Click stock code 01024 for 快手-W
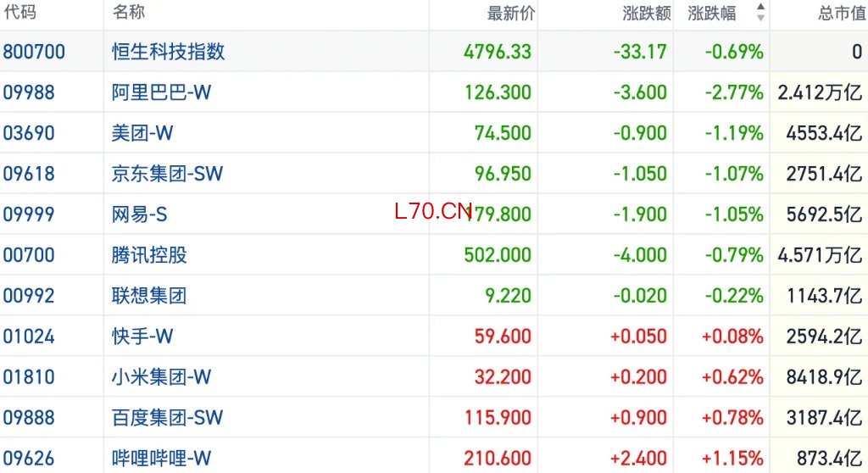This screenshot has width=868, height=473. click(x=29, y=337)
